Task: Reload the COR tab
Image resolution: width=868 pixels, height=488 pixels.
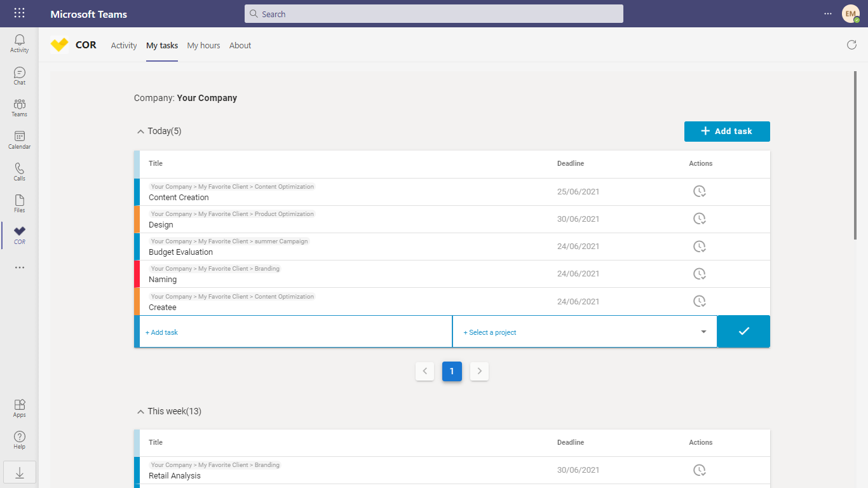Action: pyautogui.click(x=851, y=44)
